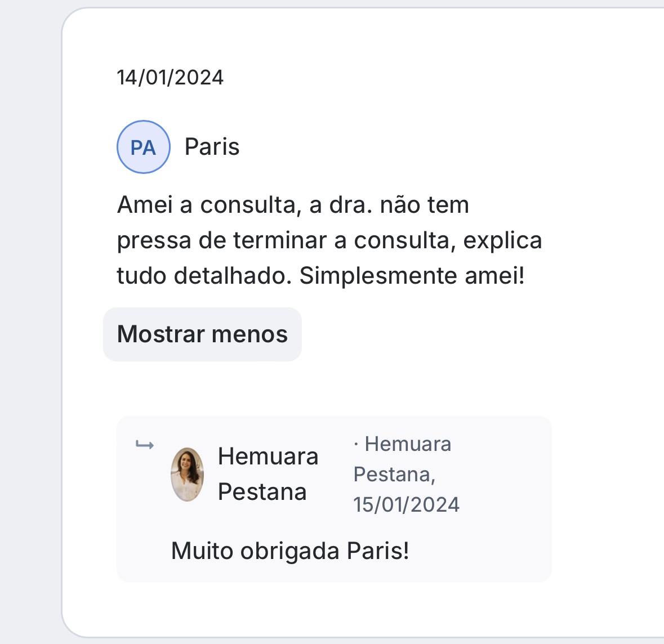Click the black Pestana surname beside photo
The width and height of the screenshot is (664, 644).
tap(262, 492)
